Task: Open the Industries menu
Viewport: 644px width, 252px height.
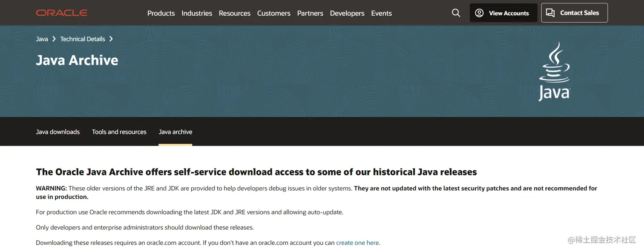Action: (197, 13)
